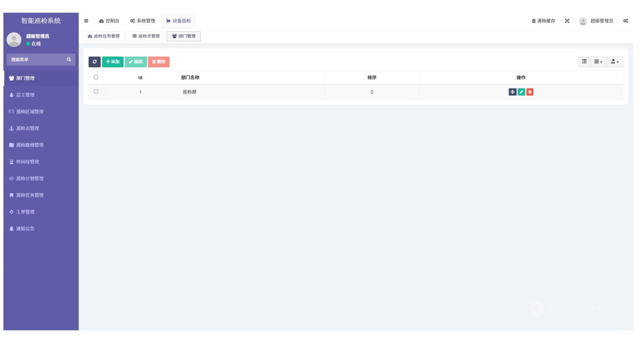The width and height of the screenshot is (644, 362).
Task: Open the export data dropdown
Action: click(x=615, y=62)
